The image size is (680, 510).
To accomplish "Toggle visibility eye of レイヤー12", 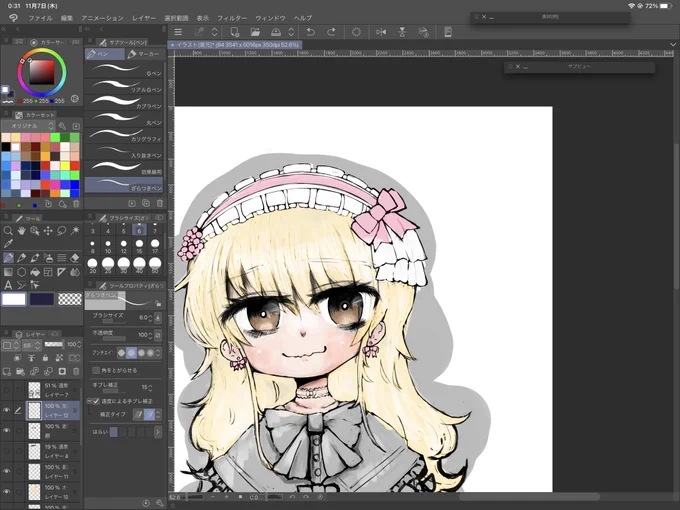I will pyautogui.click(x=7, y=410).
